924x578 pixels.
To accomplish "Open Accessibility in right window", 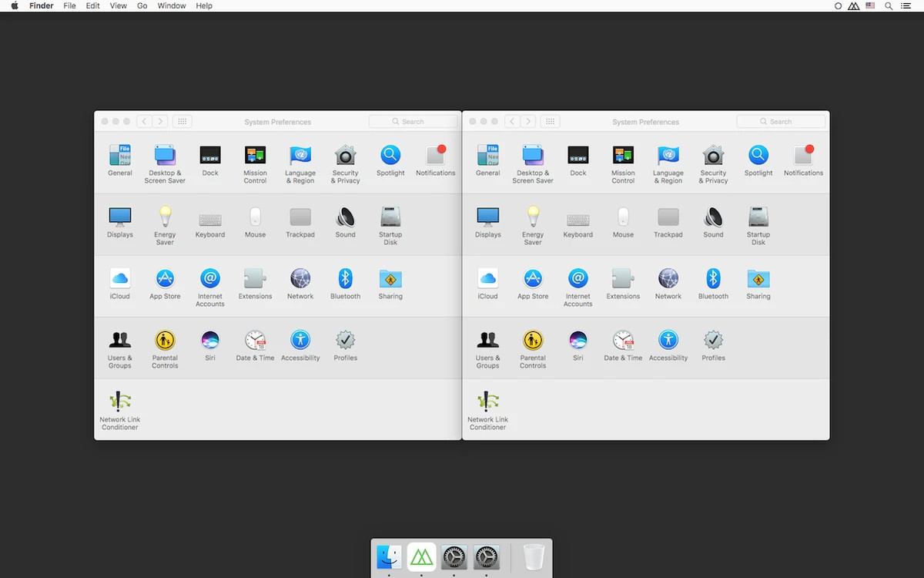I will [x=668, y=345].
